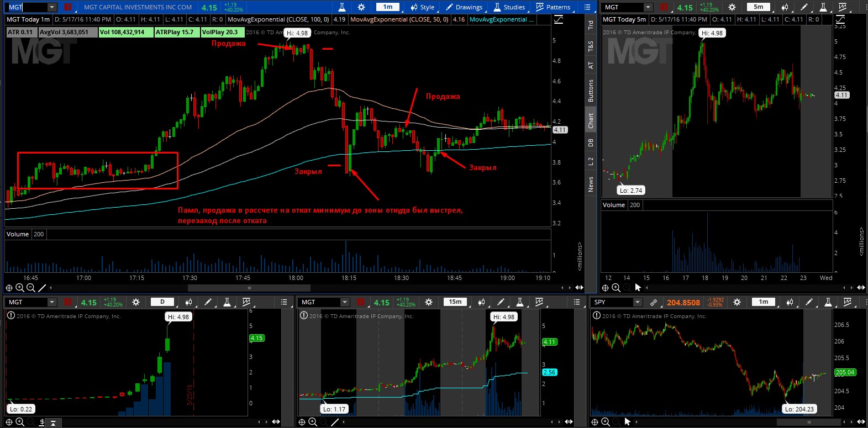868x428 pixels.
Task: Open the Style menu in main chart
Action: (x=422, y=7)
